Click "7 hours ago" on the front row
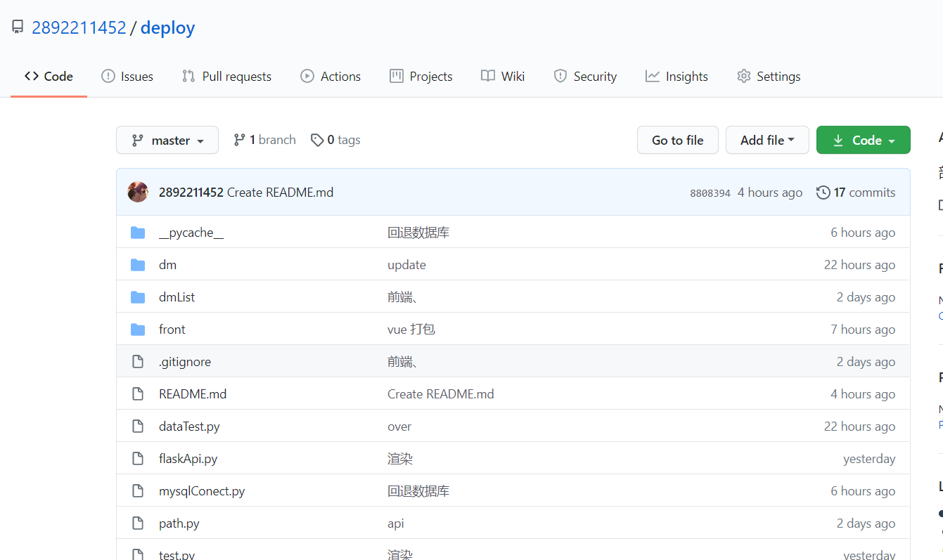 (x=863, y=330)
